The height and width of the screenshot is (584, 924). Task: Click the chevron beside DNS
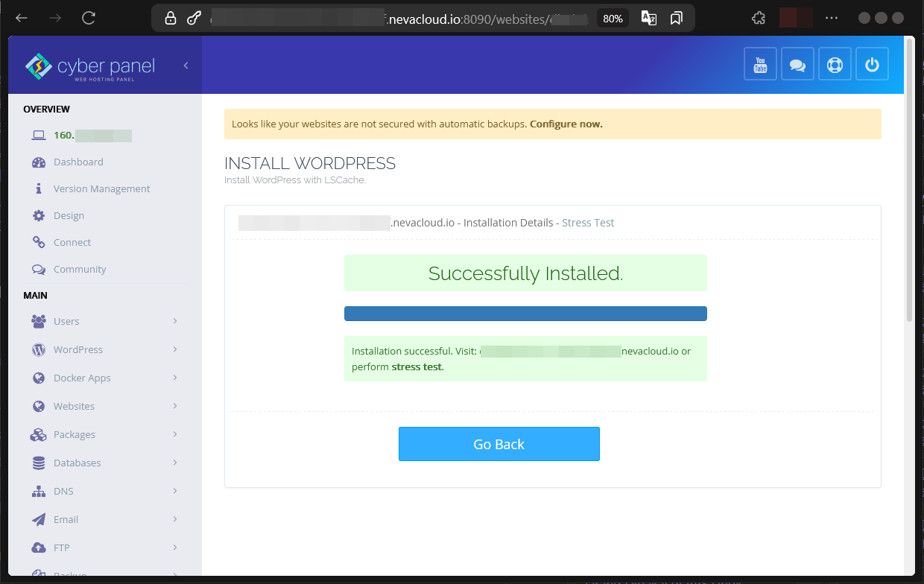[175, 491]
